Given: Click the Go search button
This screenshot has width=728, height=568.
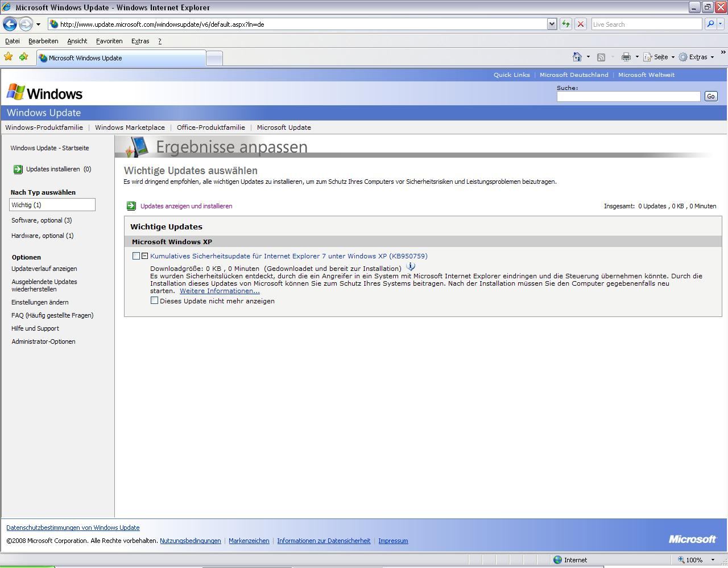Looking at the screenshot, I should 710,96.
